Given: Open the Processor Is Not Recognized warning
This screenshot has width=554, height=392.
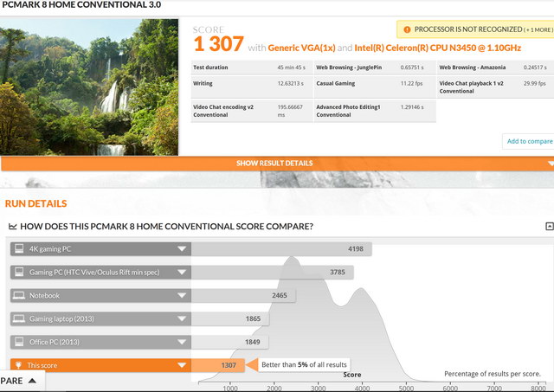Looking at the screenshot, I should click(475, 29).
